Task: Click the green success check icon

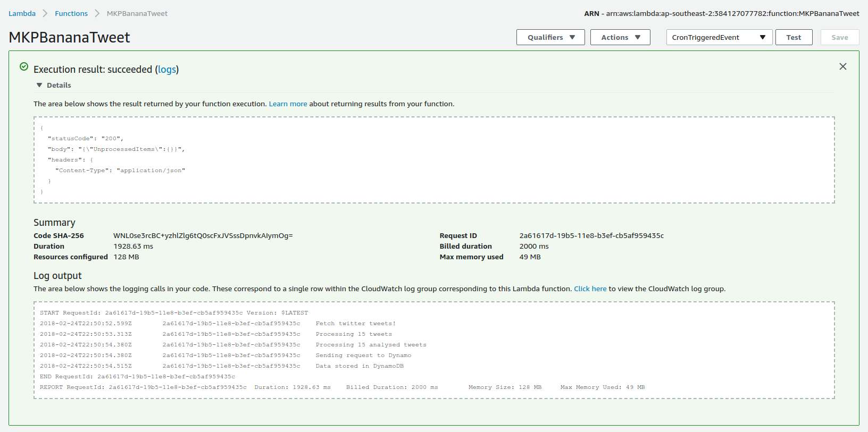Action: (x=24, y=66)
